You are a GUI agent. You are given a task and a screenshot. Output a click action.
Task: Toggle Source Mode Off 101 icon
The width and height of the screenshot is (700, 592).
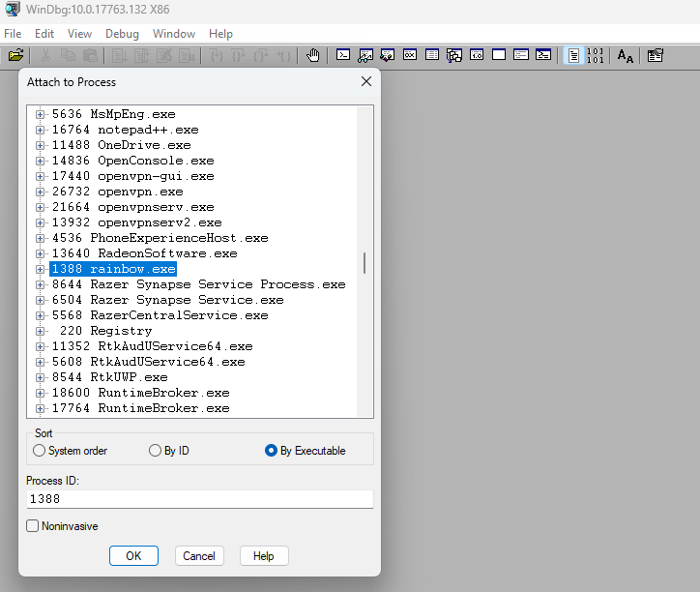coord(595,55)
